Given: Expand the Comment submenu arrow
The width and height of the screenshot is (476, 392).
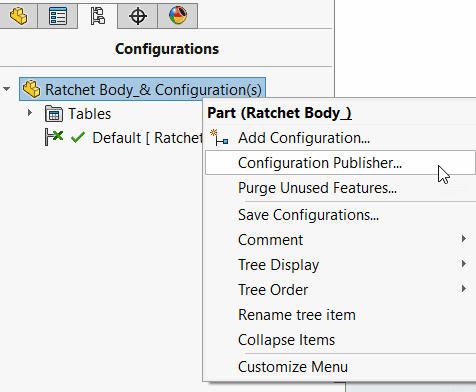Looking at the screenshot, I should (x=464, y=239).
